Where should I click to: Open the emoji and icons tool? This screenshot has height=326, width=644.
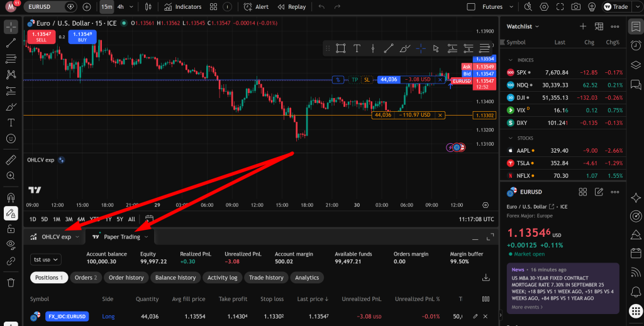coord(11,139)
